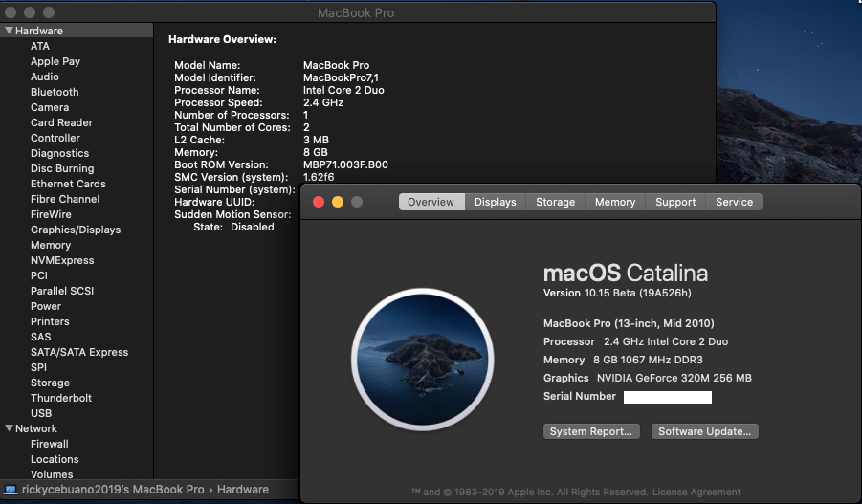Screen dimensions: 862x504
Task: Click rickycebuano2019's MacBook Pro path item
Action: point(113,489)
